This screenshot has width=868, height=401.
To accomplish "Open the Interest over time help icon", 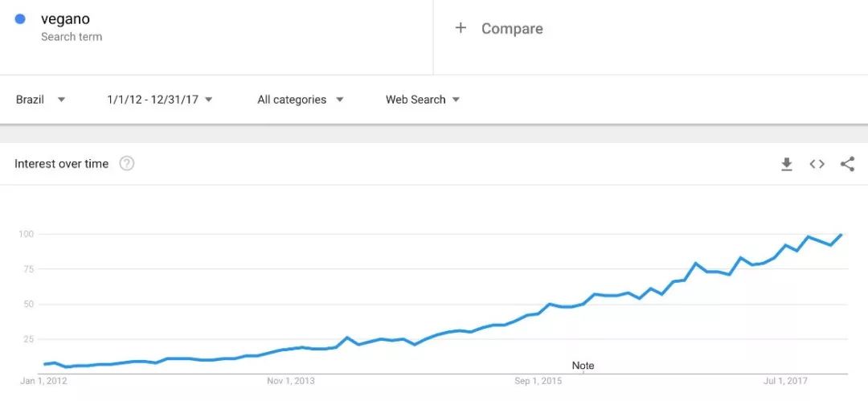I will pos(127,164).
